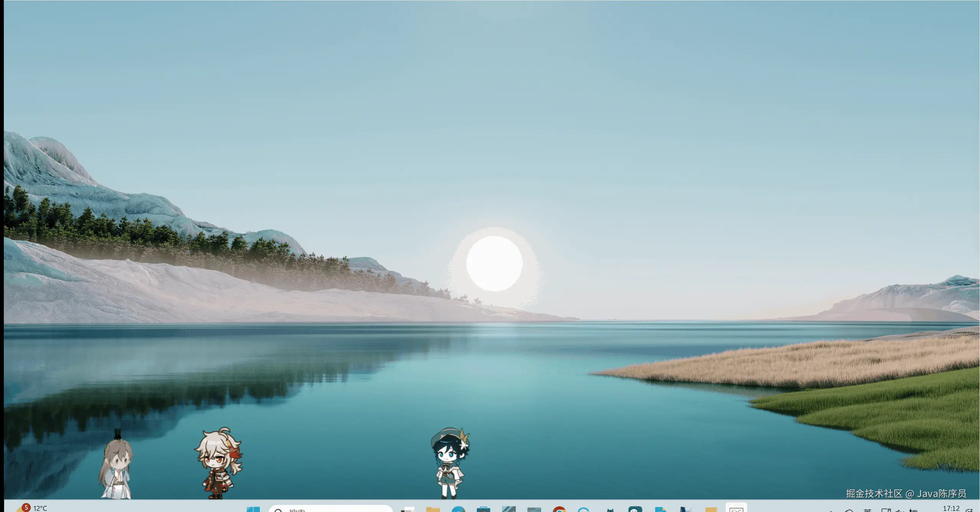980x512 pixels.
Task: Click the taskbar search box
Action: [x=330, y=509]
